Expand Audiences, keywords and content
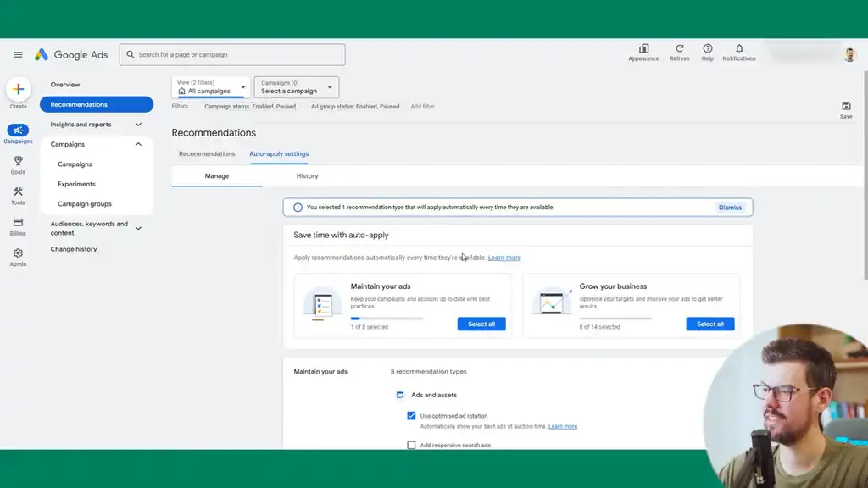This screenshot has height=488, width=868. tap(138, 228)
